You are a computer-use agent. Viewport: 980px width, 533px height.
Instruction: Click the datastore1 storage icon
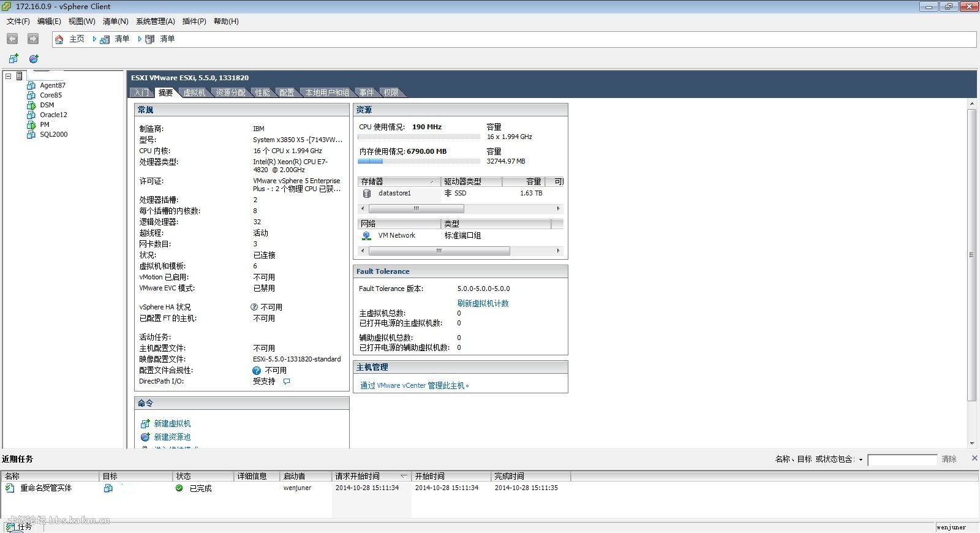point(367,193)
